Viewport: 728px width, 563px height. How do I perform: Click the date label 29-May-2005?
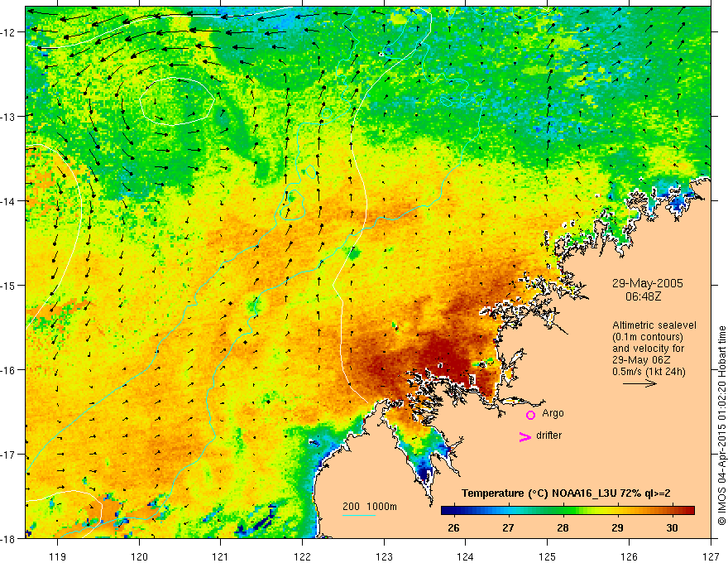coord(647,283)
